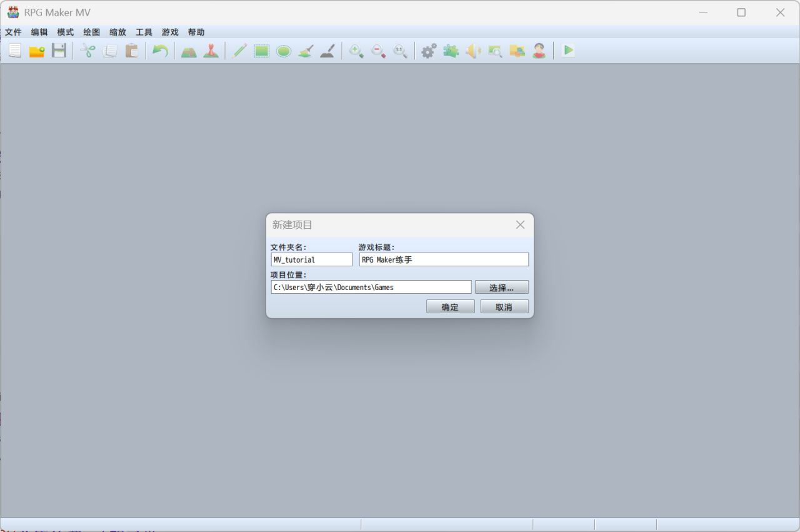Confirm the new project with 确定
The height and width of the screenshot is (532, 800).
(450, 307)
